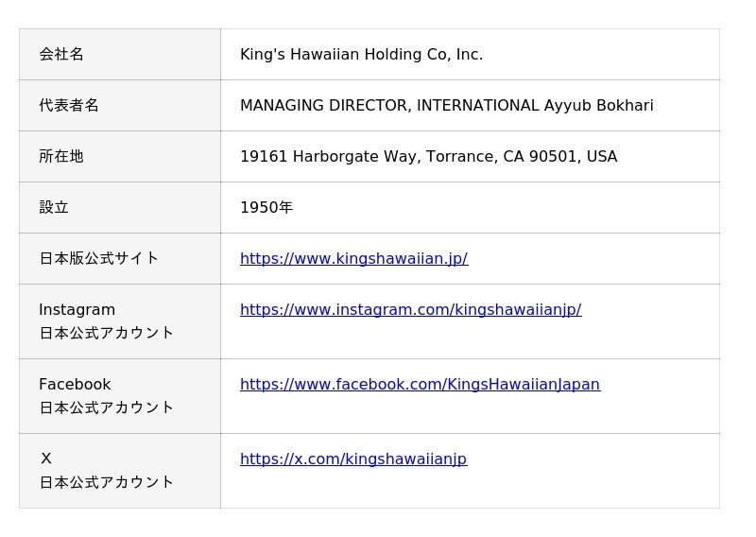The height and width of the screenshot is (537, 756).
Task: Open the Facebook KingsHawaiianJapan link
Action: click(x=420, y=384)
